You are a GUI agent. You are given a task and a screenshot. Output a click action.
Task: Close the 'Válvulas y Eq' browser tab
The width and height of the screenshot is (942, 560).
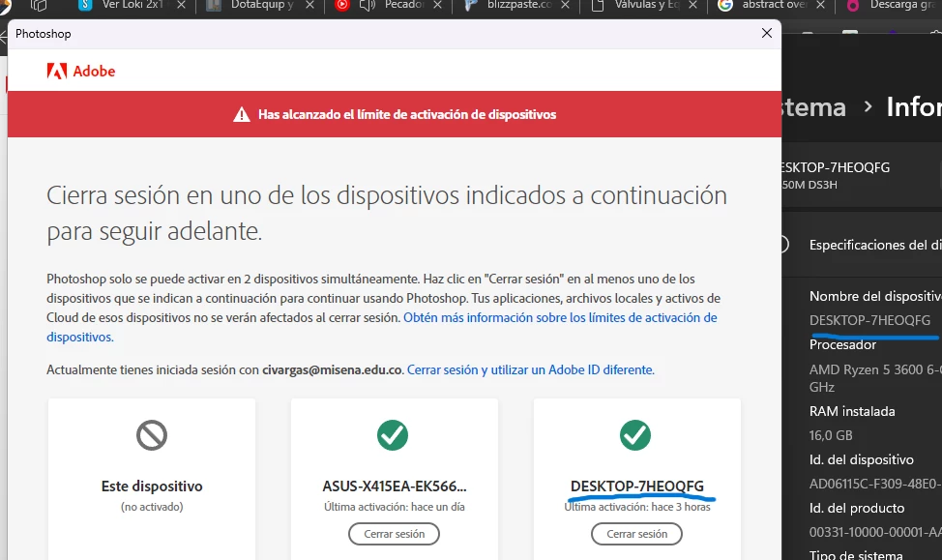coord(692,5)
